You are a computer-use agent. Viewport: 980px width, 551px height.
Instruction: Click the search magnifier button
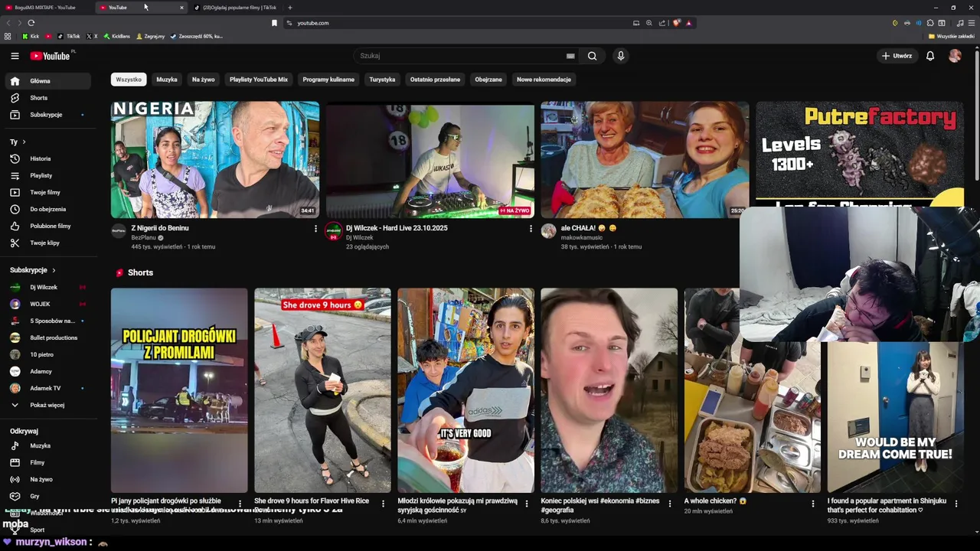(592, 56)
